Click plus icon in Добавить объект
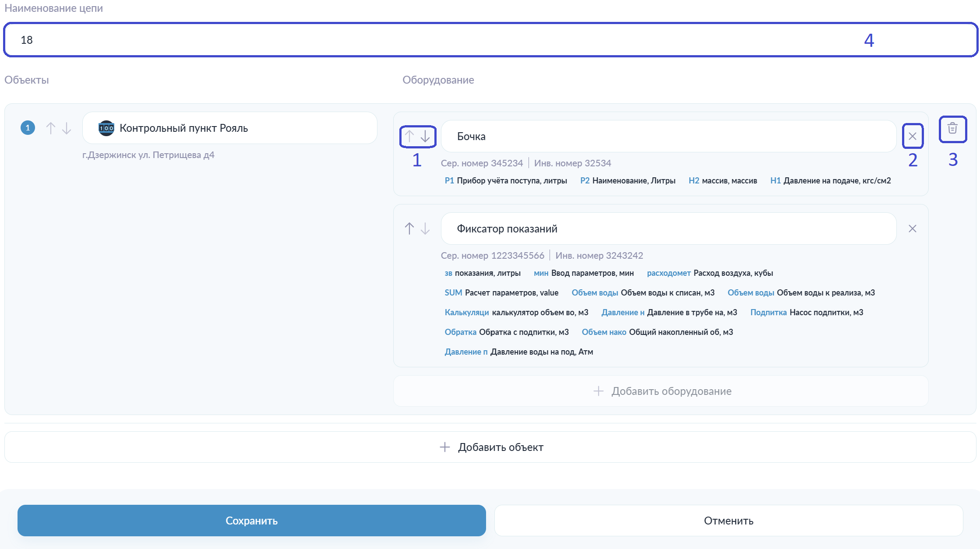 [x=445, y=447]
